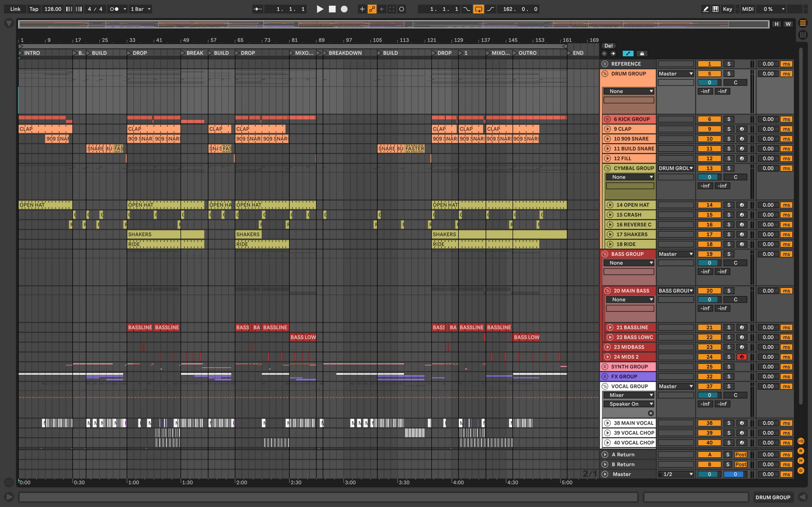Toggle the Link button
This screenshot has width=812, height=507.
pyautogui.click(x=15, y=9)
